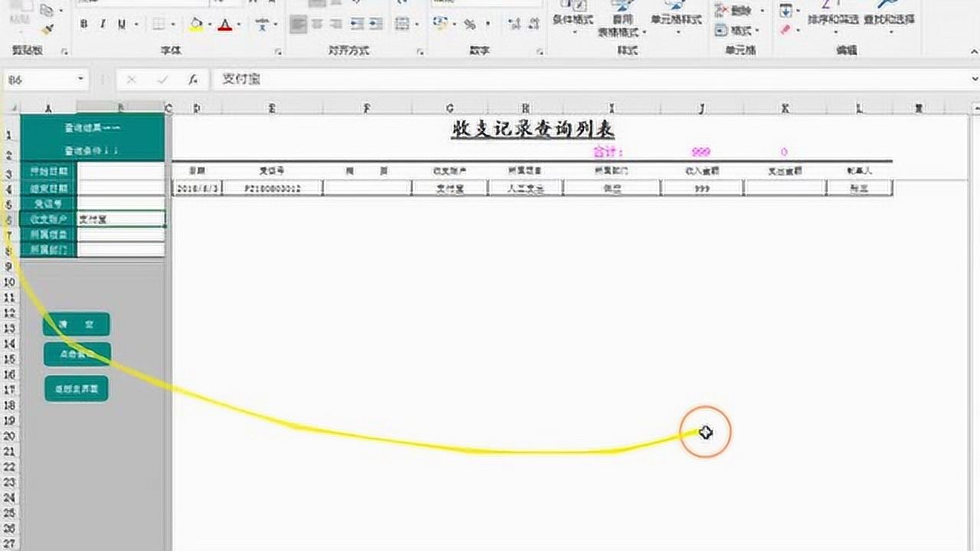Viewport: 980px width, 551px height.
Task: Open the font color dropdown arrow
Action: 239,24
